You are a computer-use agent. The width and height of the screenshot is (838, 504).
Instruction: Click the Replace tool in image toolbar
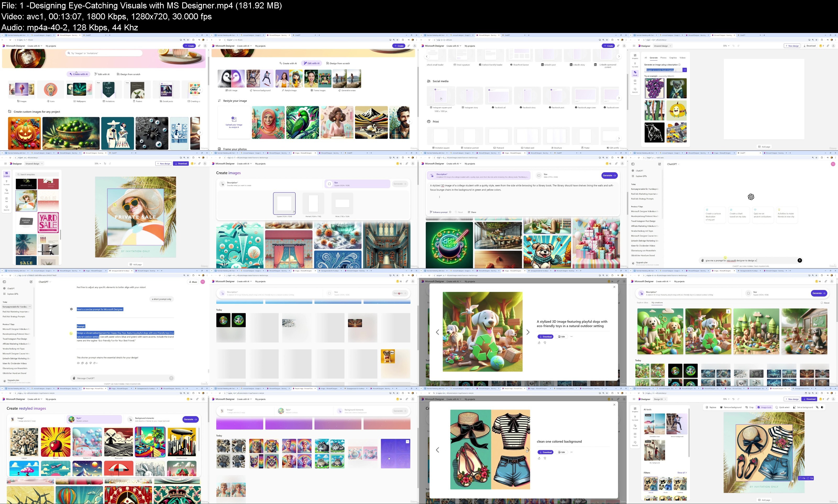(711, 407)
